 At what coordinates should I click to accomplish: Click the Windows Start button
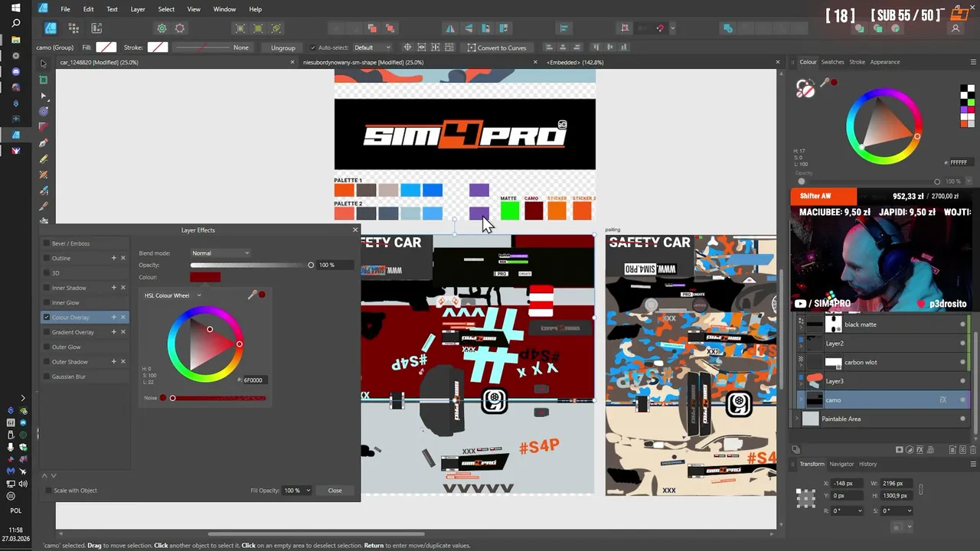click(16, 8)
